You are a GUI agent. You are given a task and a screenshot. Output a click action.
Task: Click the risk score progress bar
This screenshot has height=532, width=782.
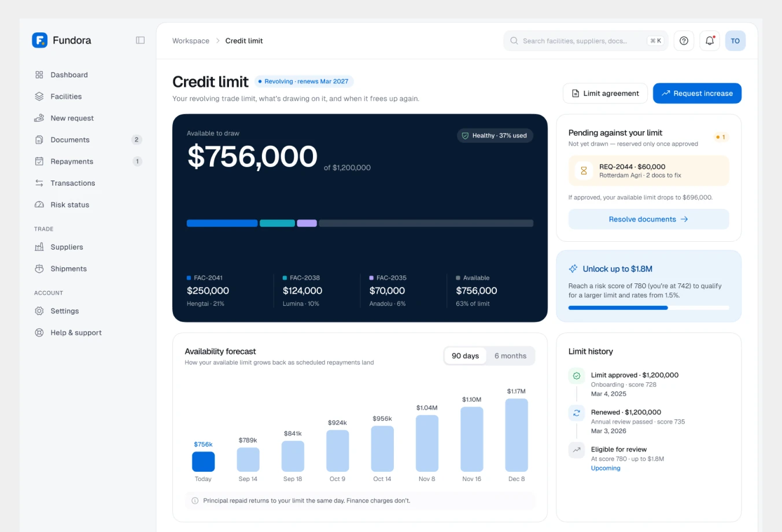tap(648, 308)
